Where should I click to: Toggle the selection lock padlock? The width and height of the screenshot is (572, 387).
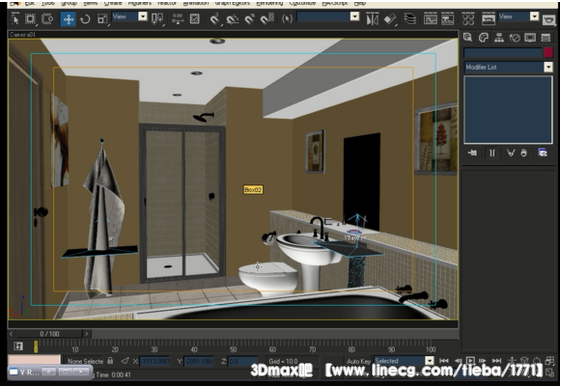tap(110, 361)
